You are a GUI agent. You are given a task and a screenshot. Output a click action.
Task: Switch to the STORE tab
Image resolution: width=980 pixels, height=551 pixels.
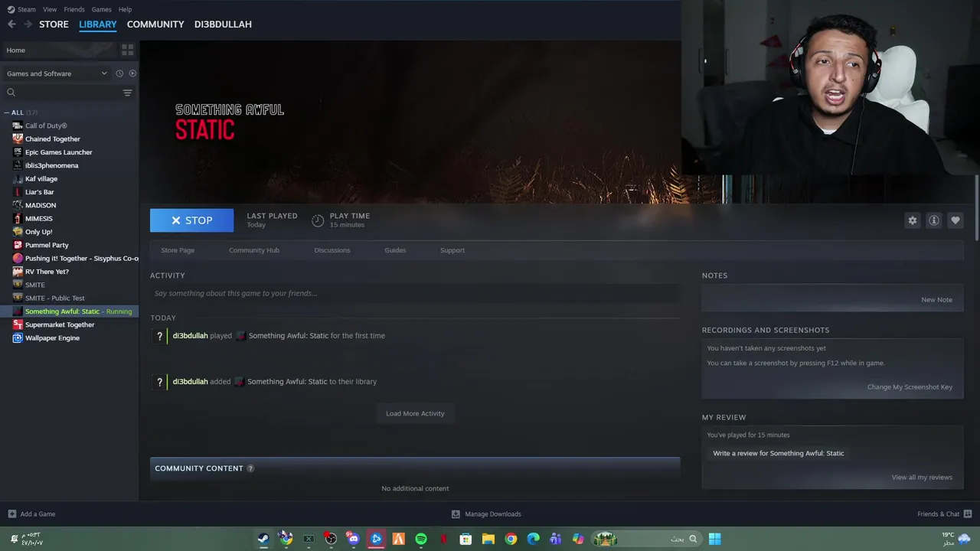tap(54, 24)
